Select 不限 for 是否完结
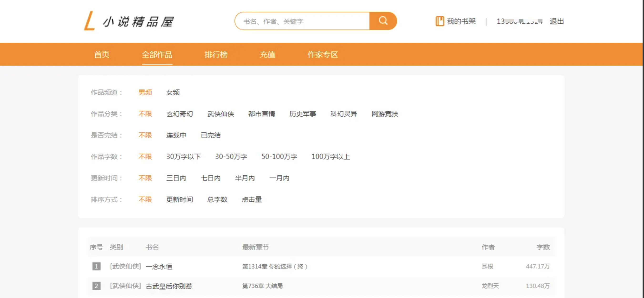The image size is (644, 298). (x=145, y=135)
